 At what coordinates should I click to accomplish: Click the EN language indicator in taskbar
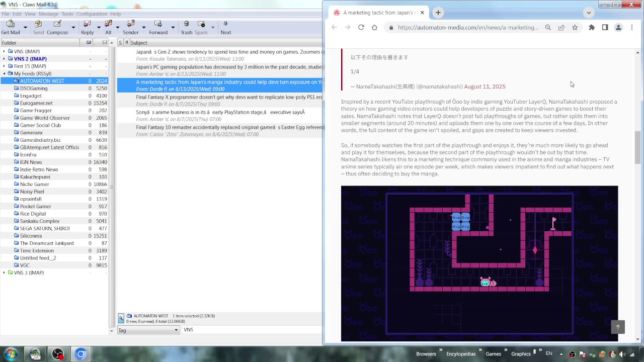(549, 354)
